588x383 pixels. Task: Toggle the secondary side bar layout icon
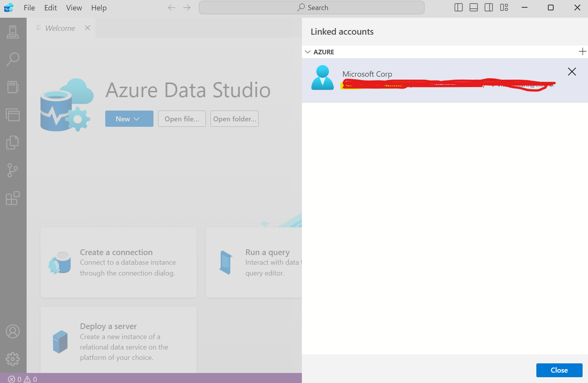[x=489, y=8]
